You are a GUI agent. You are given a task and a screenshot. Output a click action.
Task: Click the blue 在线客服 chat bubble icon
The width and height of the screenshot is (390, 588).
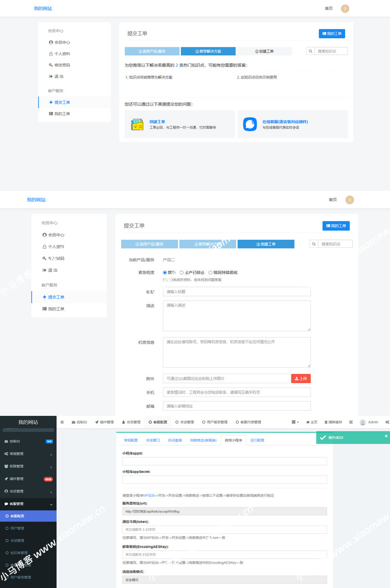click(x=250, y=124)
